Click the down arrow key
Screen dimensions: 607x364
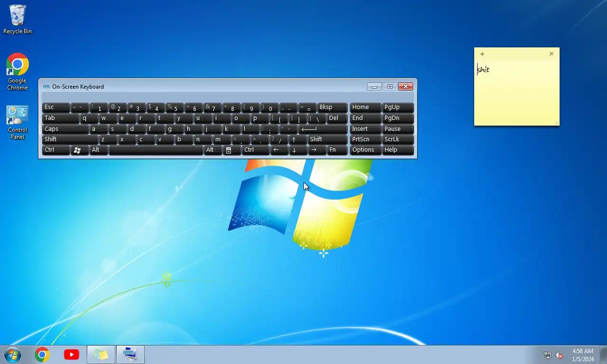[298, 150]
